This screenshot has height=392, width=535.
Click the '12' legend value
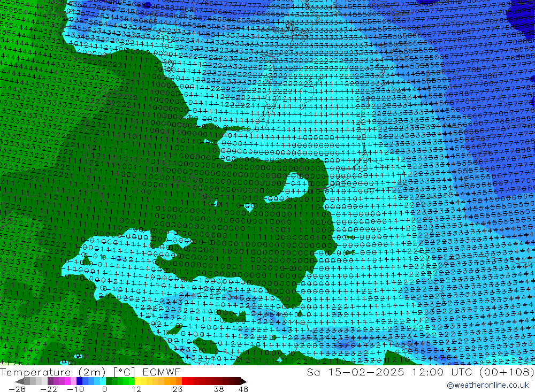pyautogui.click(x=136, y=389)
